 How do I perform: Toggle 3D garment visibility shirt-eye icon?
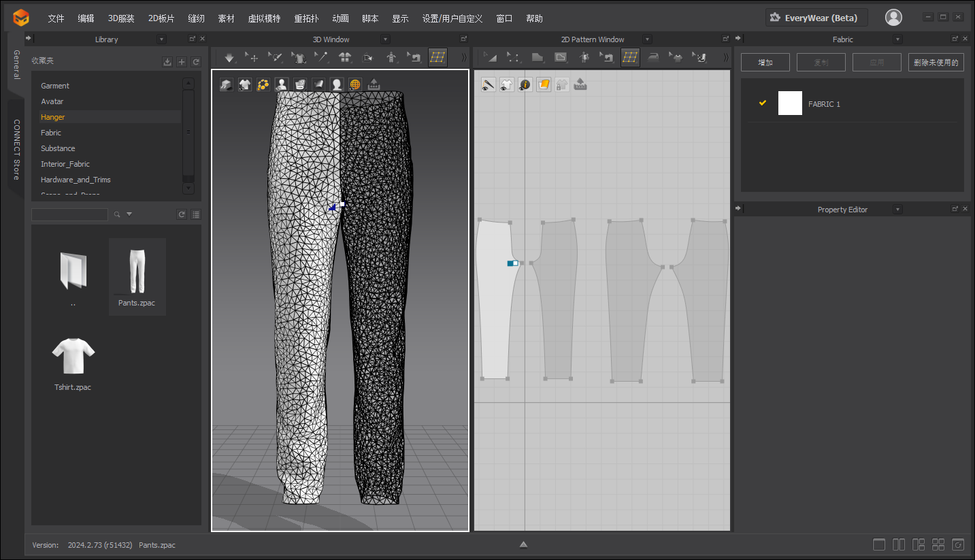[x=245, y=84]
